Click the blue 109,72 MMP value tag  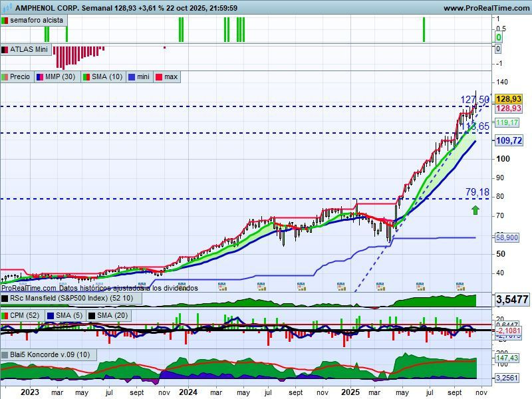coord(509,140)
